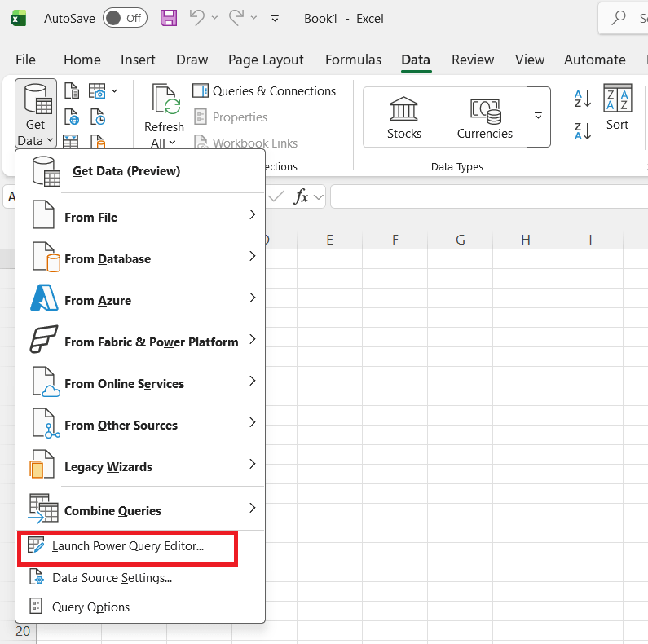Go to the Formulas tab
This screenshot has width=648, height=644.
[353, 60]
